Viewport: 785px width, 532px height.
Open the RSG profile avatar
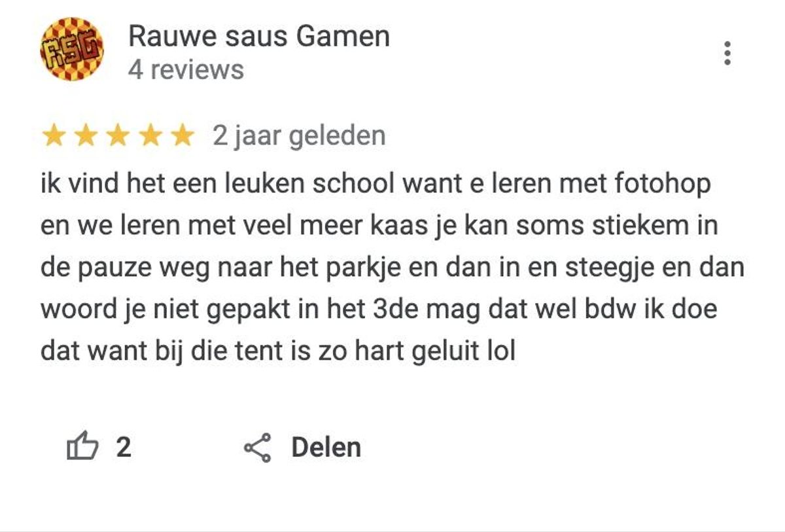[x=72, y=49]
